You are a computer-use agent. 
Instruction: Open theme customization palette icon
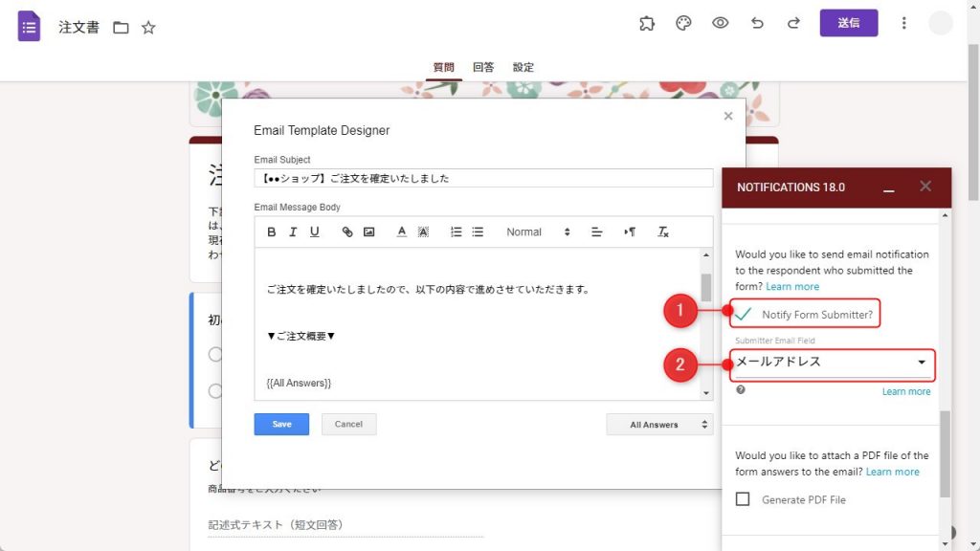point(683,24)
